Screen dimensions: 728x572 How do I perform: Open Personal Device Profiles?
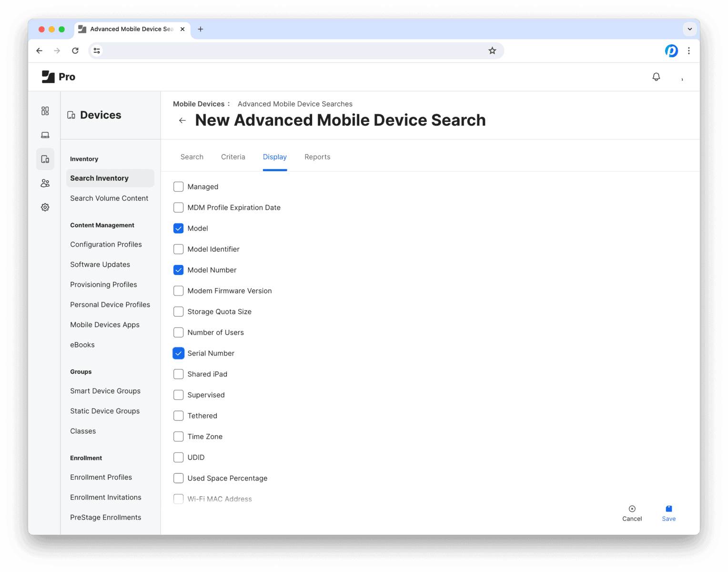pyautogui.click(x=110, y=305)
